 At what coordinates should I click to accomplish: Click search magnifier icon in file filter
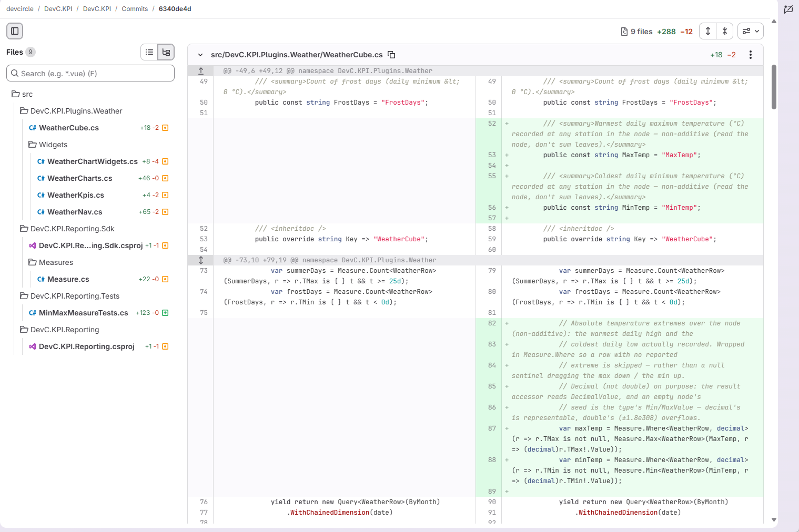15,74
